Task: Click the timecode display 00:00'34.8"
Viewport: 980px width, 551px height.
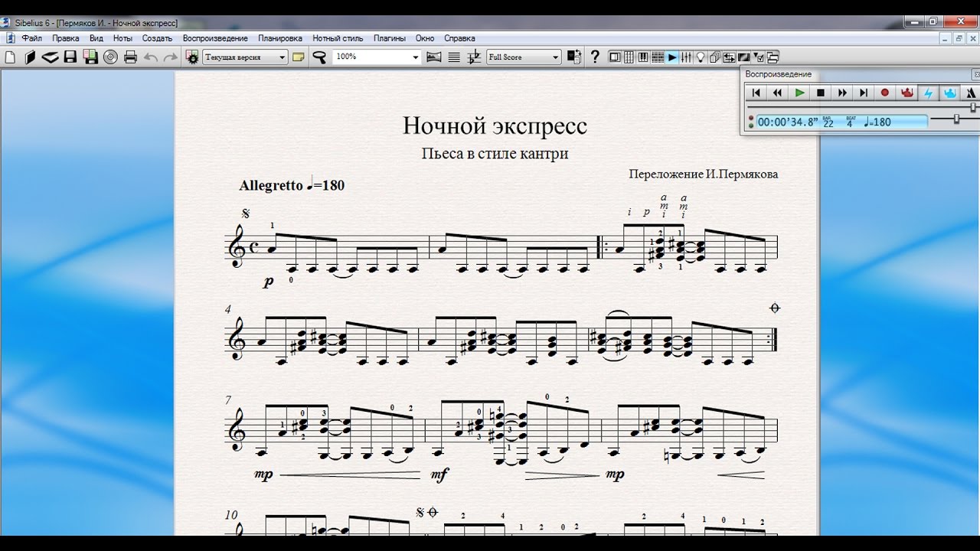Action: coord(788,122)
